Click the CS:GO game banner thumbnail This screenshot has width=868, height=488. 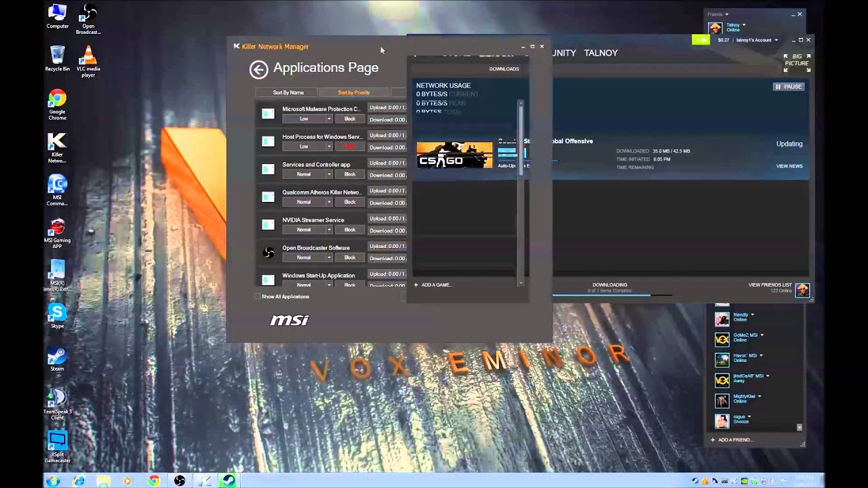pyautogui.click(x=454, y=155)
